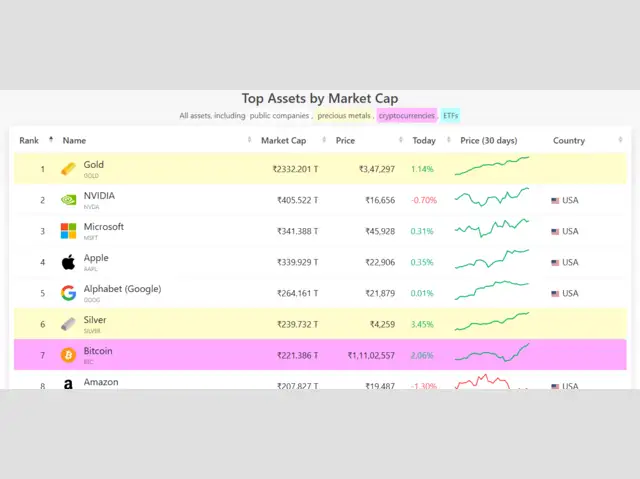The height and width of the screenshot is (479, 640).
Task: Click the Silver bar icon
Action: point(68,324)
